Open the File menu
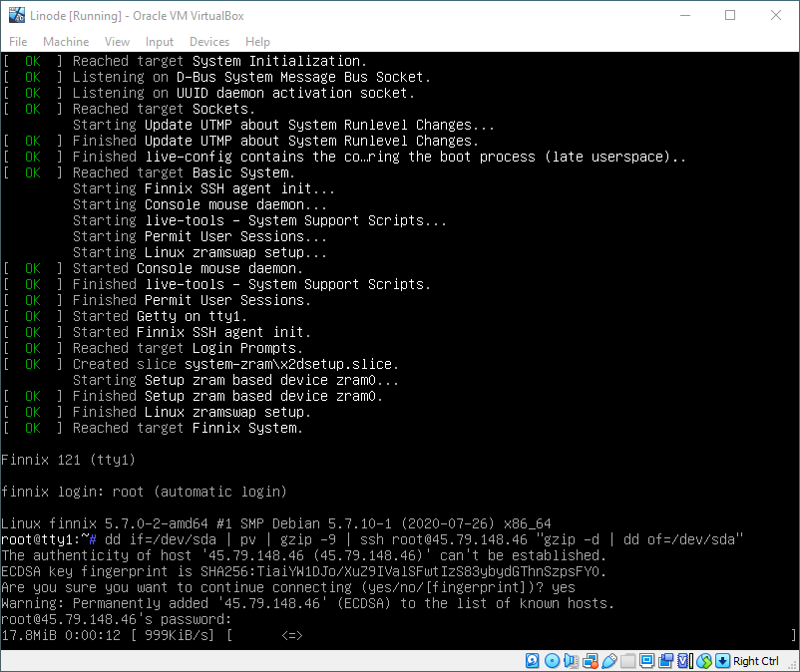800x672 pixels. [x=18, y=42]
